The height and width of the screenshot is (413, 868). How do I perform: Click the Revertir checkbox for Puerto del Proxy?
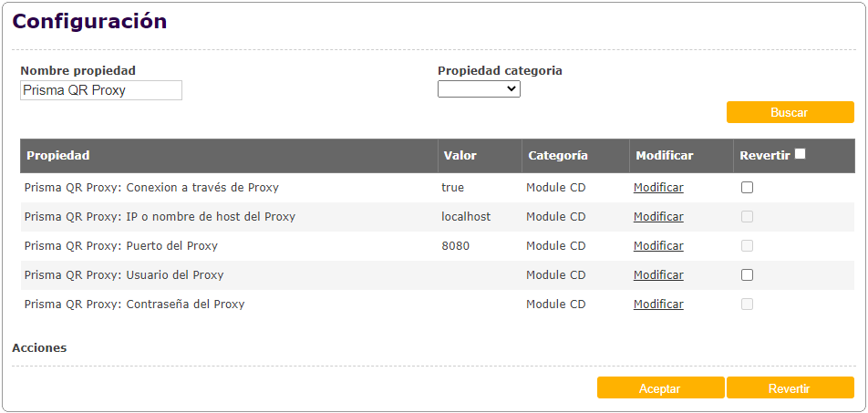point(748,246)
